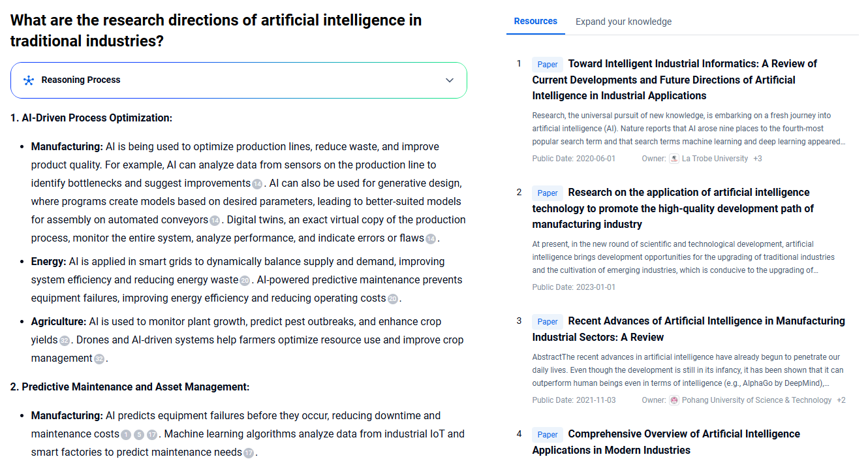Expand the Reasoning Process chevron
Image resolution: width=868 pixels, height=459 pixels.
450,80
